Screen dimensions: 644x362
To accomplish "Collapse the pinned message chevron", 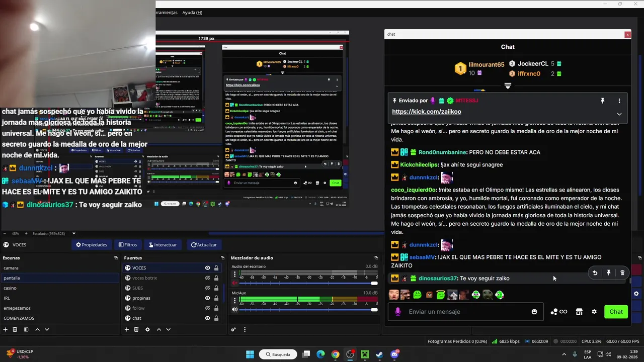I will (x=619, y=114).
